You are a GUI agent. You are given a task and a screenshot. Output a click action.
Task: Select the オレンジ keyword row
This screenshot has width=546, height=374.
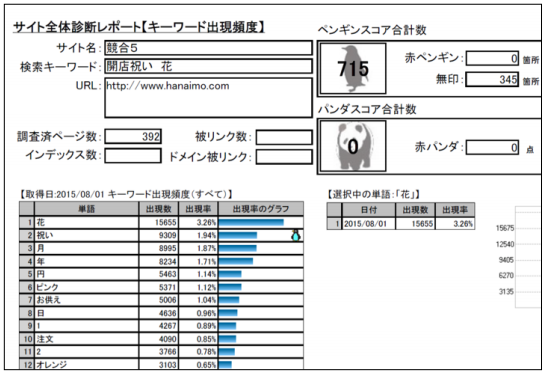pyautogui.click(x=161, y=364)
